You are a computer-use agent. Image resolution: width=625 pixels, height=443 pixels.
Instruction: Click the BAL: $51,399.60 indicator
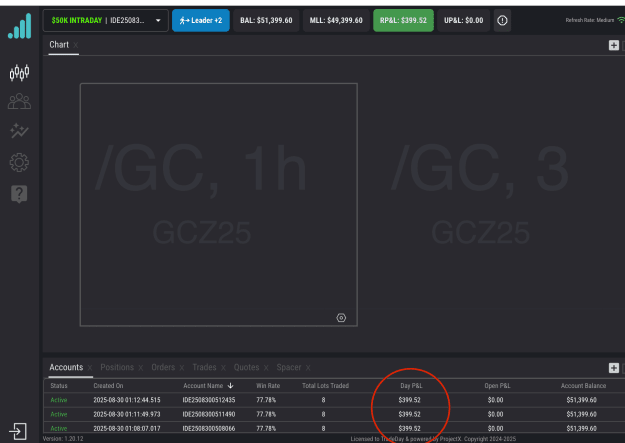266,20
